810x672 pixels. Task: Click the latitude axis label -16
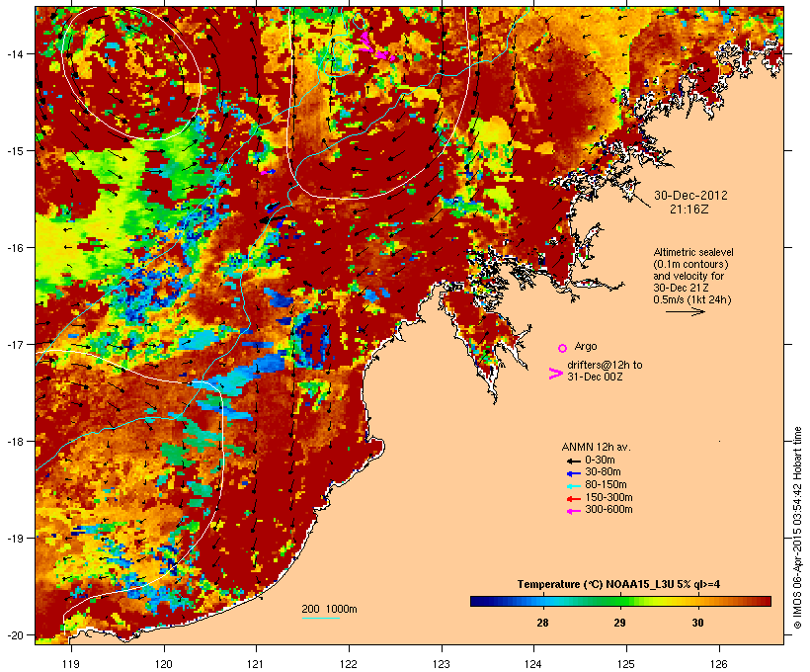click(14, 248)
